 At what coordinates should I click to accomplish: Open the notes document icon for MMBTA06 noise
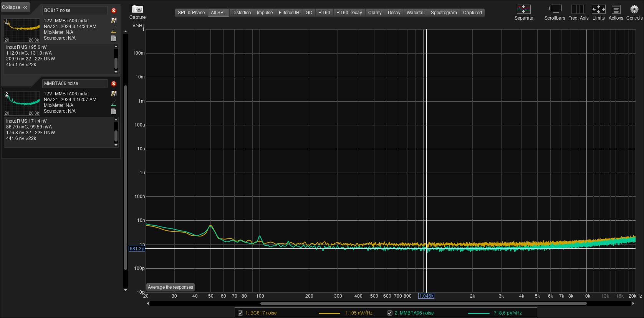tap(114, 111)
